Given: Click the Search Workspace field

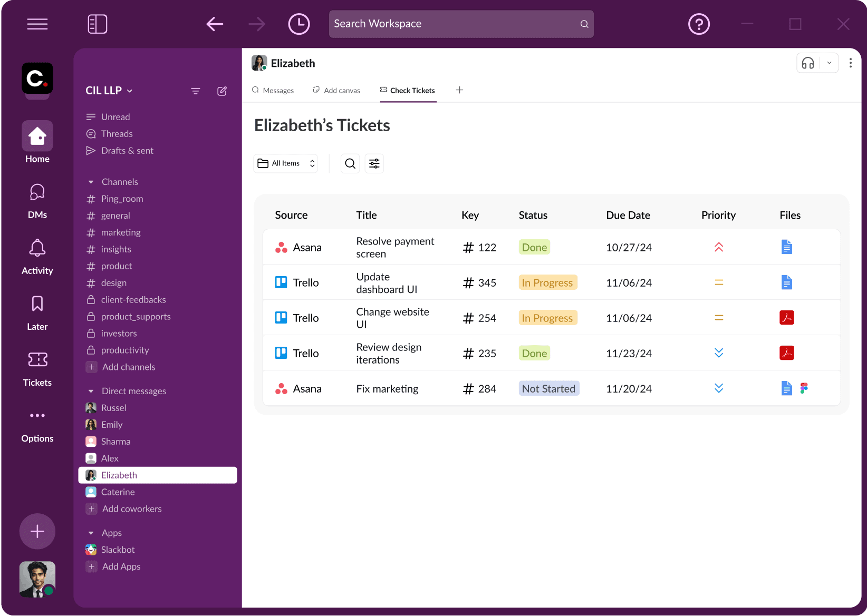Looking at the screenshot, I should (x=461, y=24).
